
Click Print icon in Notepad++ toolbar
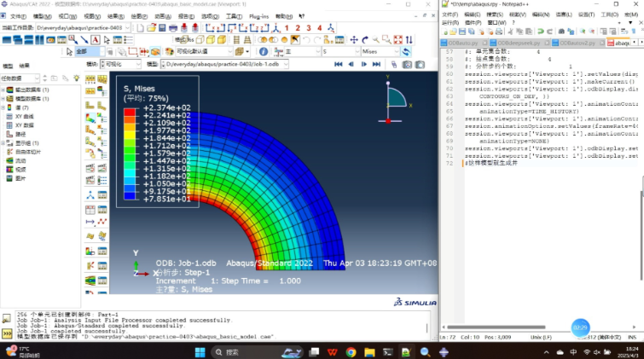(499, 32)
